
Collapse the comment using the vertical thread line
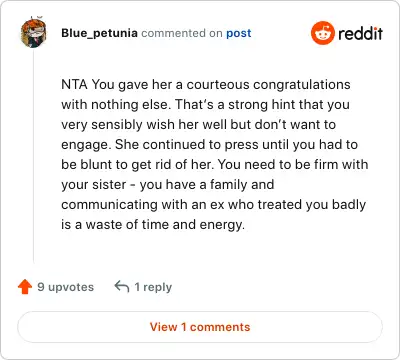pos(33,157)
